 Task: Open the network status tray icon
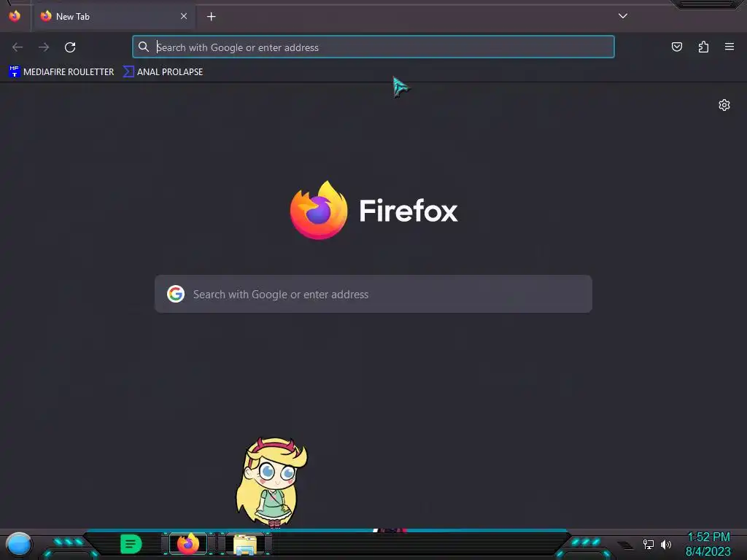pyautogui.click(x=648, y=544)
